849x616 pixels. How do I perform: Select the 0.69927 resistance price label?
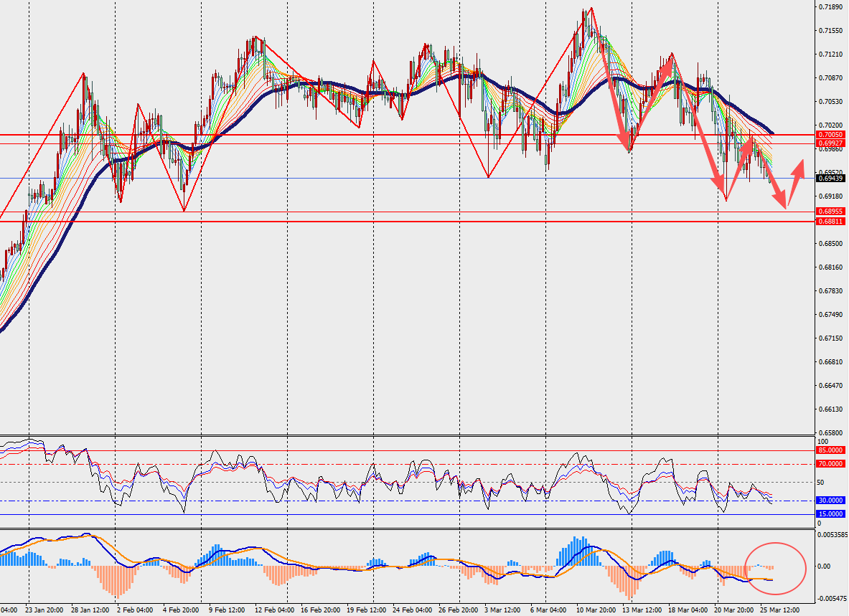tap(830, 143)
